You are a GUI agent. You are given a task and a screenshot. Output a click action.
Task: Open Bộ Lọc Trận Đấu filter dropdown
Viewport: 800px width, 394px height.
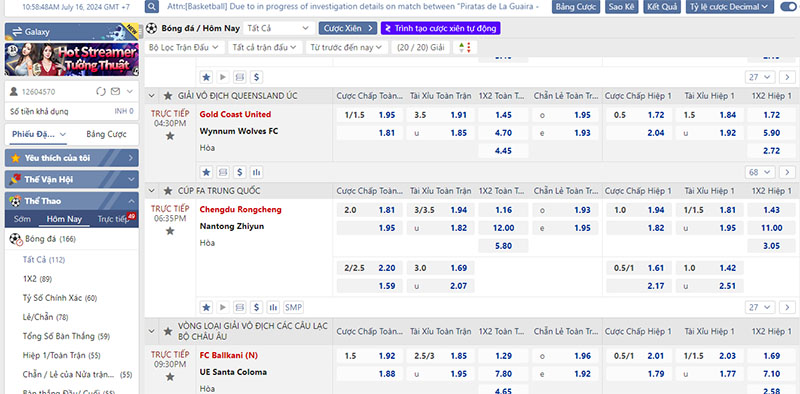[184, 47]
